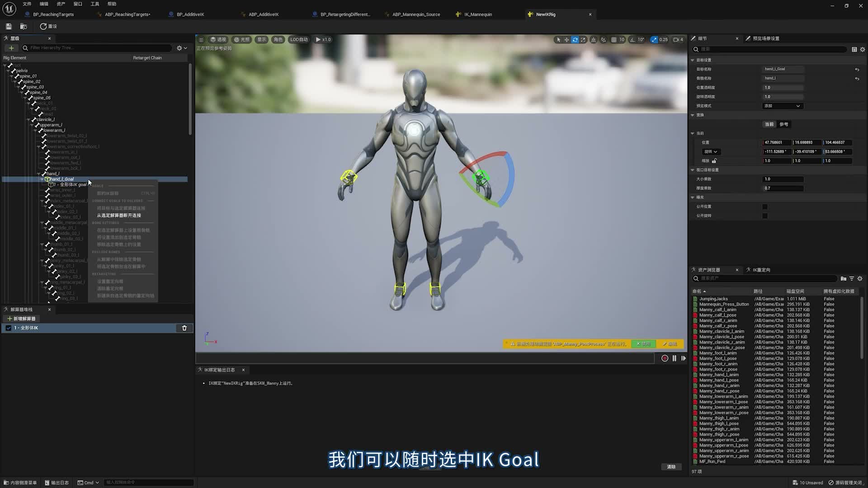
Task: Delete the full body IK solver with trash icon
Action: click(184, 328)
